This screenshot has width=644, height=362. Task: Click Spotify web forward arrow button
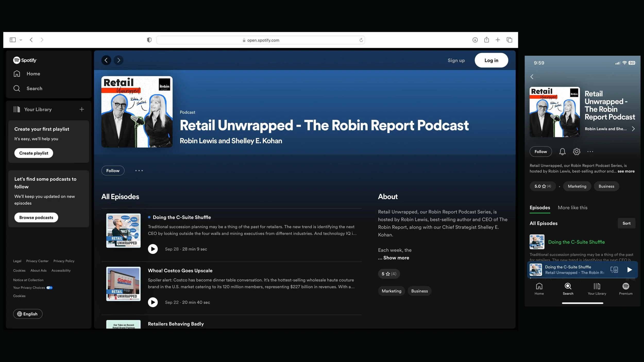pyautogui.click(x=118, y=60)
